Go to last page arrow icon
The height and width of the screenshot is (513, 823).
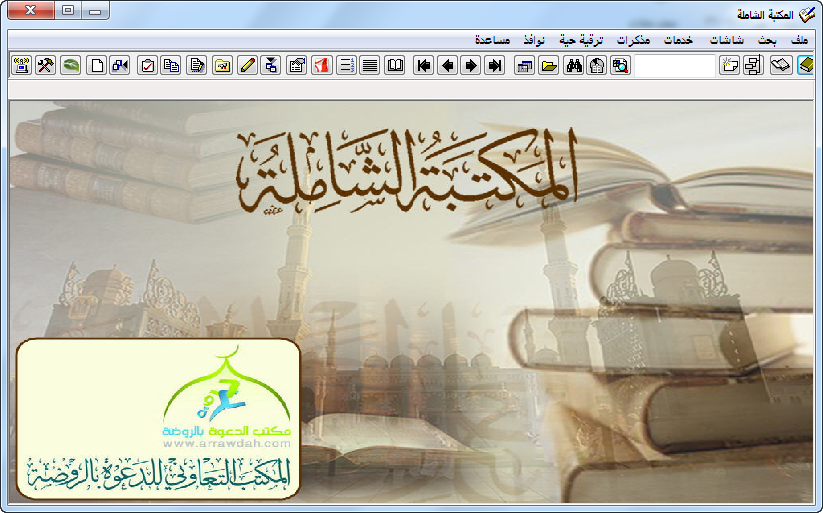494,66
